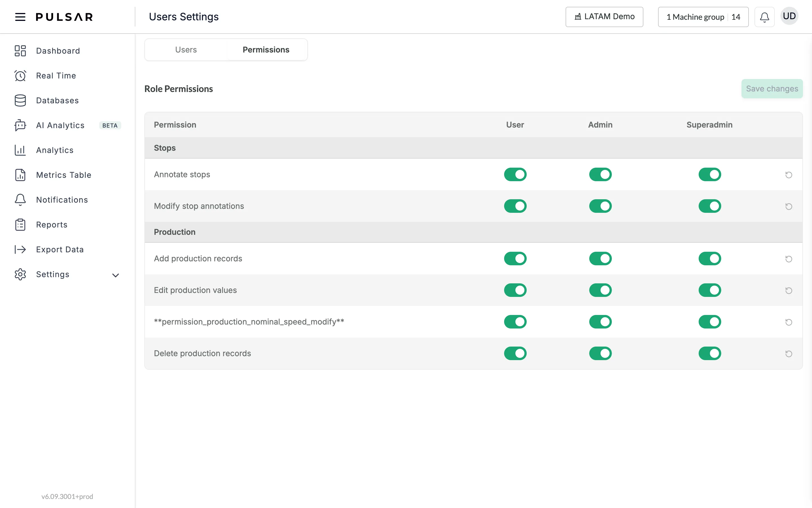Viewport: 812px width, 508px height.
Task: Reset the Annotate stops row
Action: point(789,175)
